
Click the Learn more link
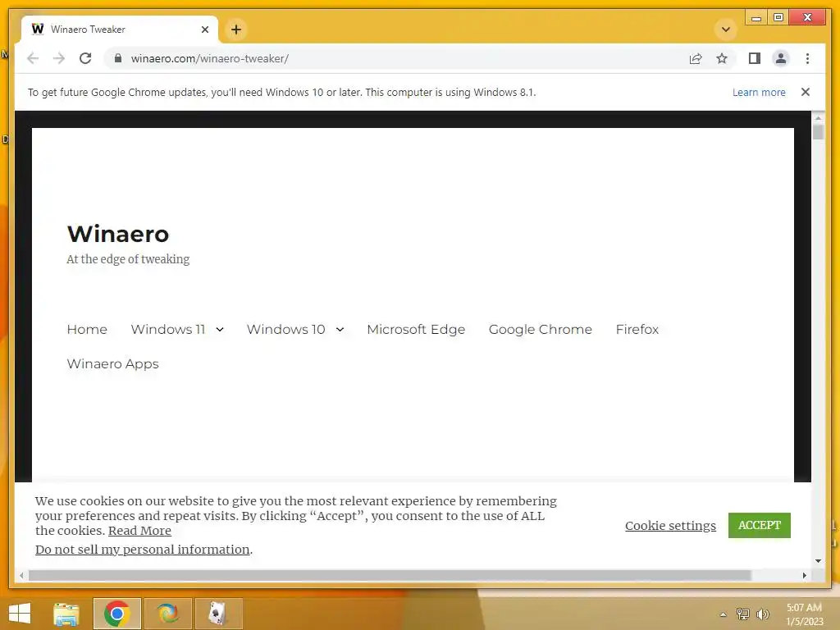click(x=759, y=92)
